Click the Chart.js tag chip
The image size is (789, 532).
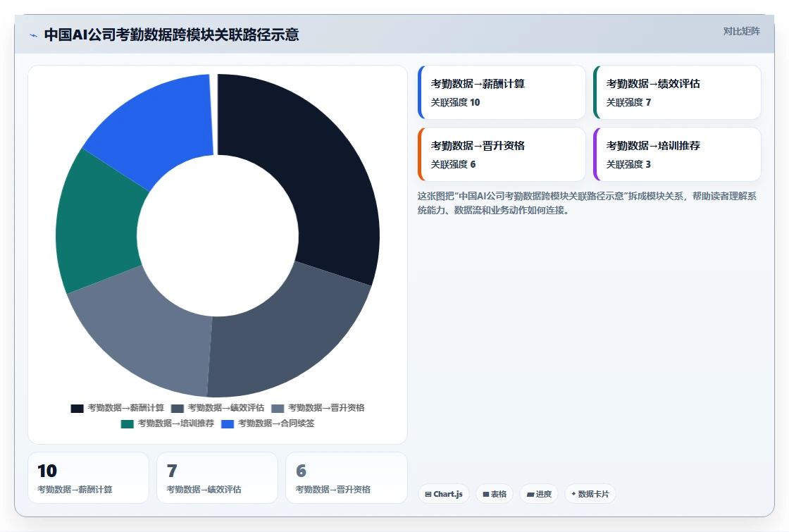click(444, 494)
